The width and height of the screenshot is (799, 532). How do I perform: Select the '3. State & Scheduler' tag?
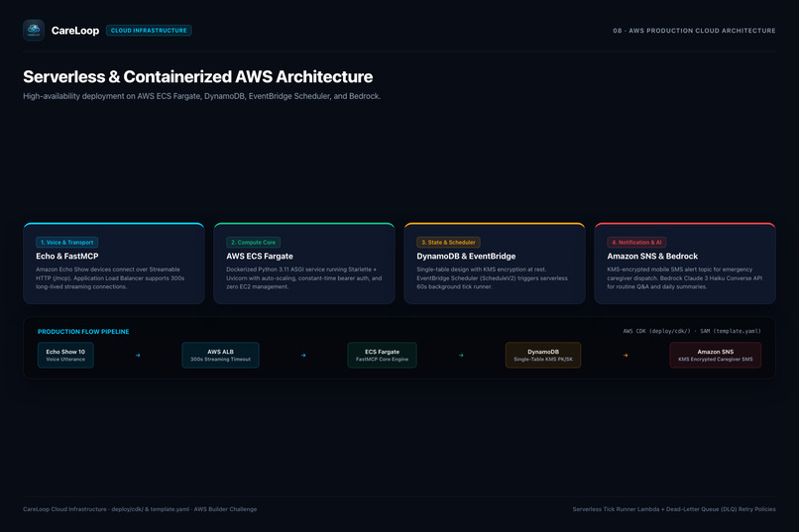(x=448, y=243)
